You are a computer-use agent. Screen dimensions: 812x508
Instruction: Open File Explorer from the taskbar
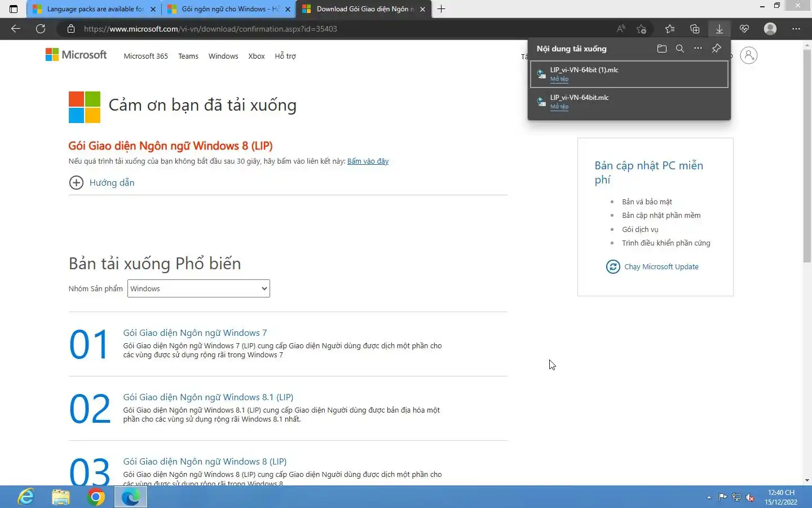click(61, 497)
